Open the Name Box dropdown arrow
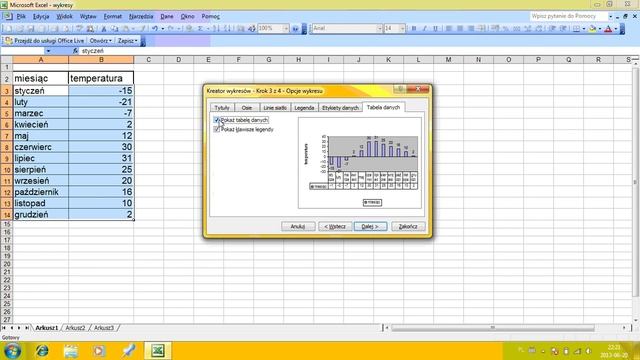 click(48, 51)
